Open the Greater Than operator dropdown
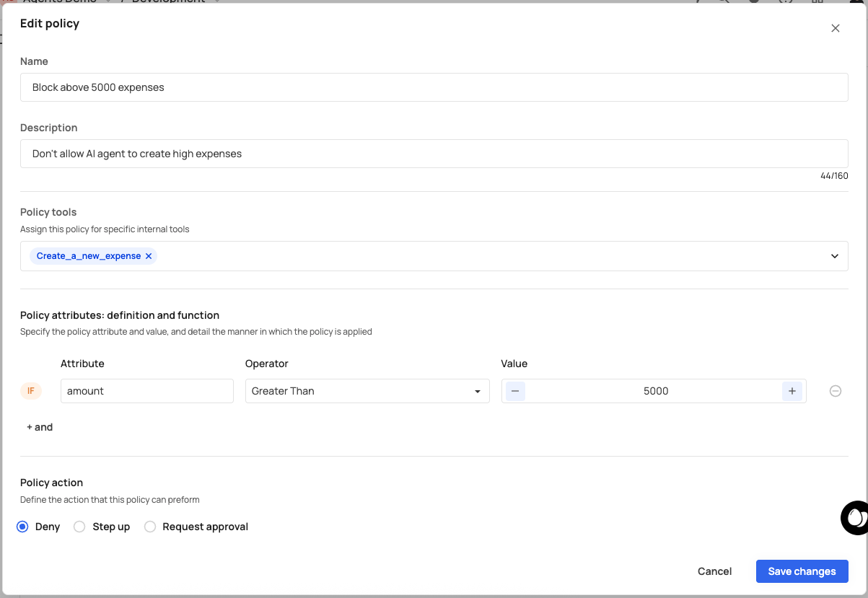The width and height of the screenshot is (868, 598). 367,391
